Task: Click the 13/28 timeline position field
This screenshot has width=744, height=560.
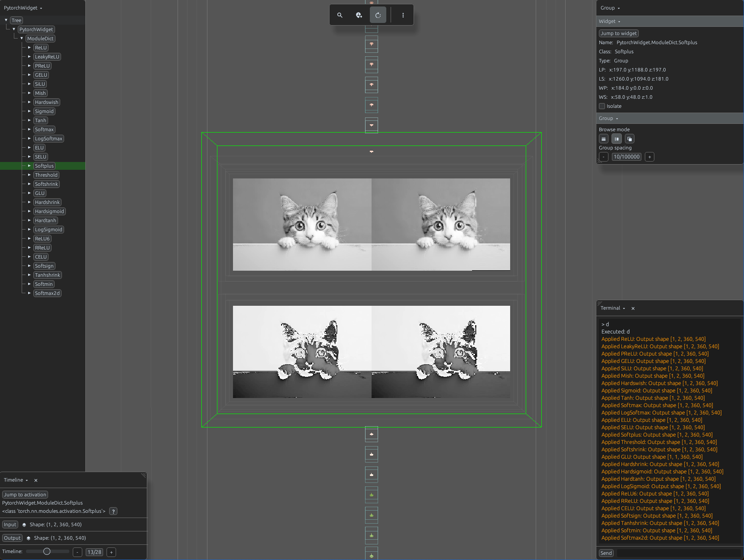Action: coord(94,552)
